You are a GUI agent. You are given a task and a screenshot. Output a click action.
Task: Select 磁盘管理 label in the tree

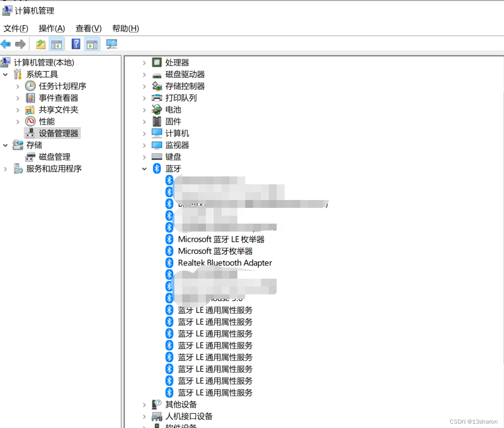point(55,157)
